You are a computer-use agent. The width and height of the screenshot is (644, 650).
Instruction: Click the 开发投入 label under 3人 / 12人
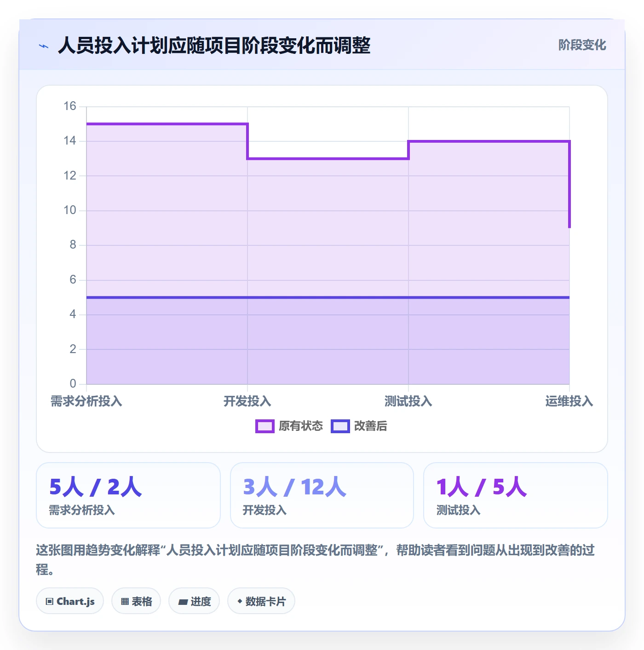pyautogui.click(x=264, y=510)
